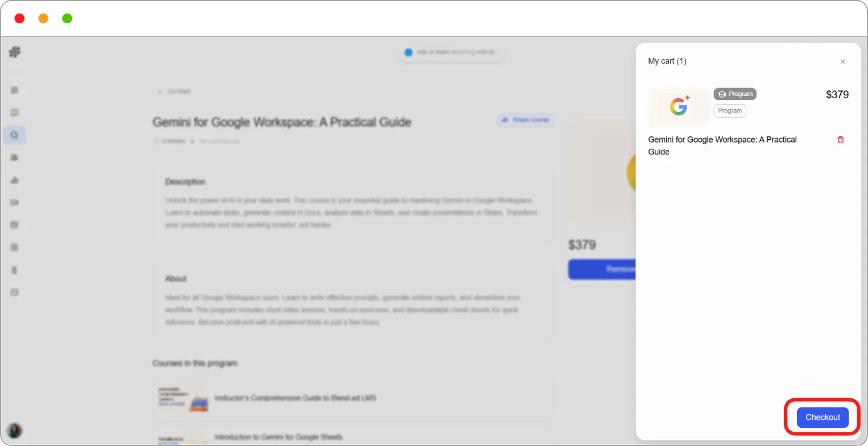Close the My cart panel
The image size is (868, 446).
(x=842, y=61)
